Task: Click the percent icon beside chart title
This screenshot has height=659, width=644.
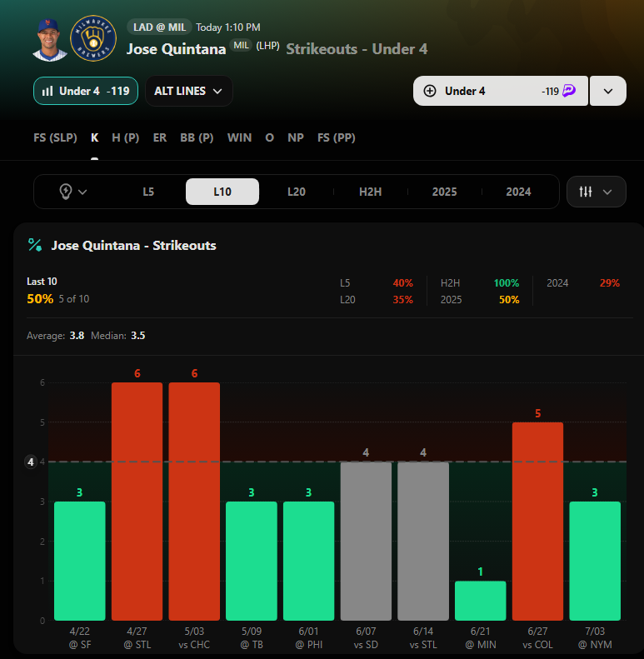Action: click(x=34, y=245)
